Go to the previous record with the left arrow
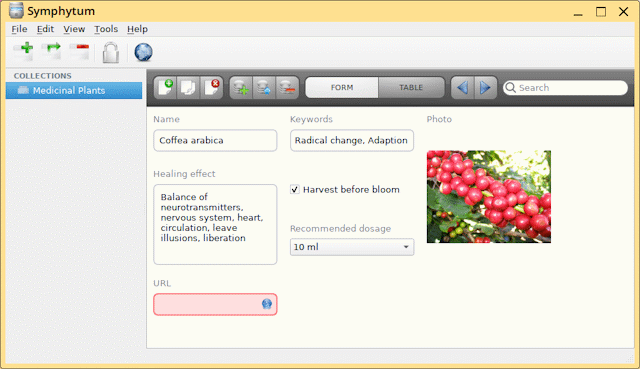Image resolution: width=640 pixels, height=369 pixels. 462,87
